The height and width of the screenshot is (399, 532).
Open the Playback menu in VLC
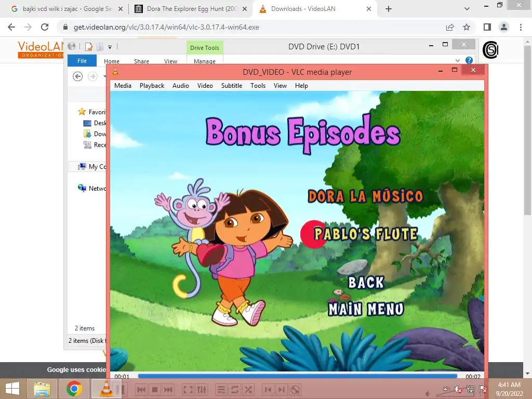[x=152, y=86]
